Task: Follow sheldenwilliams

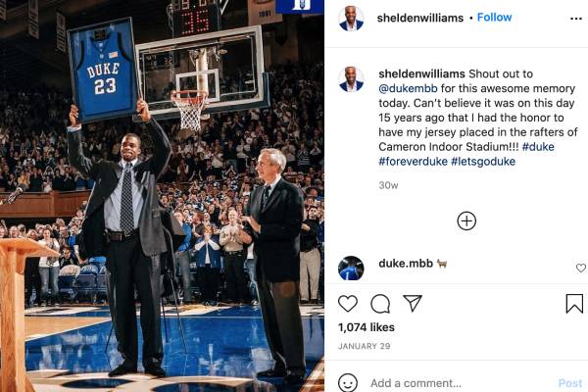Action: tap(494, 18)
